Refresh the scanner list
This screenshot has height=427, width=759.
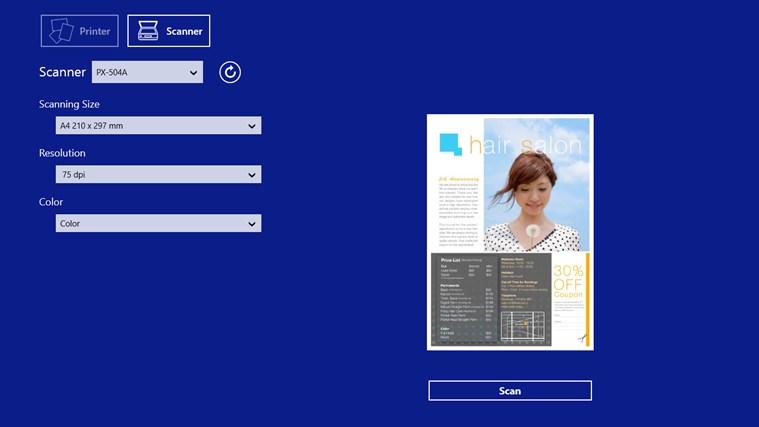coord(230,72)
